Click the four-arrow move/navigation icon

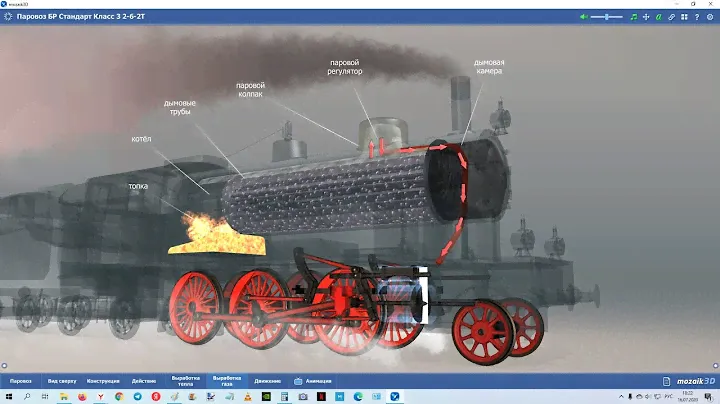(x=646, y=17)
